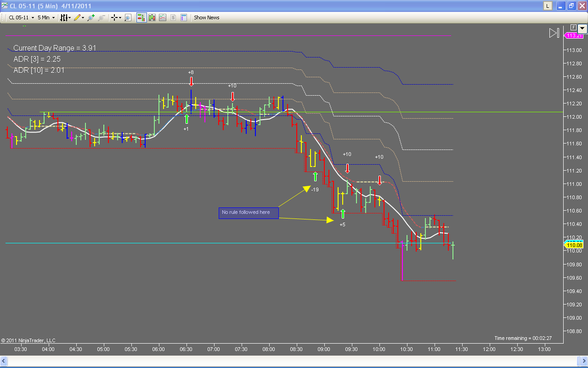The image size is (588, 368).
Task: Open the Data Series candlestick icon
Action: coord(152,17)
